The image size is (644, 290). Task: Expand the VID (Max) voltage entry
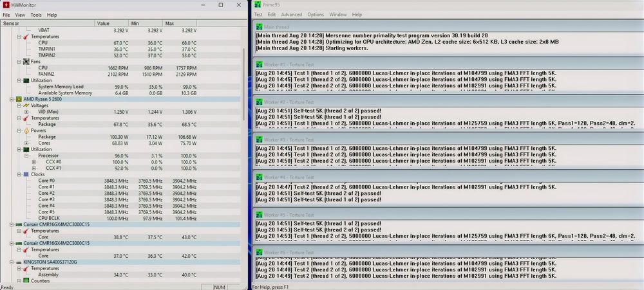[26, 112]
